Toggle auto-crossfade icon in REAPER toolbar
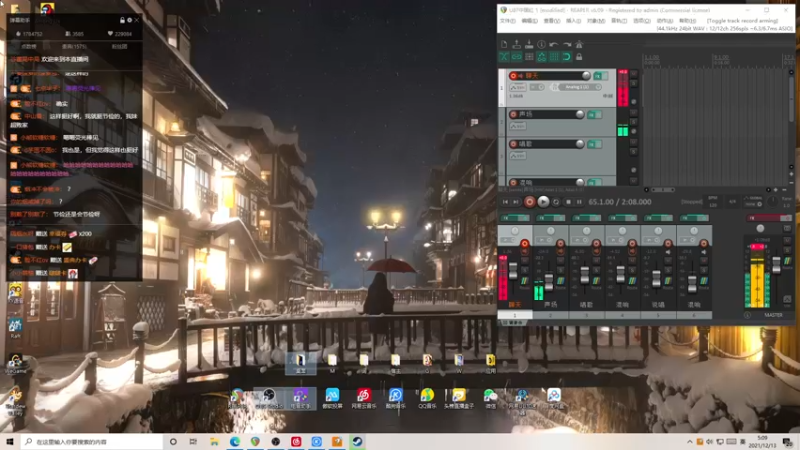Viewport: 800px width, 450px height. pyautogui.click(x=504, y=57)
